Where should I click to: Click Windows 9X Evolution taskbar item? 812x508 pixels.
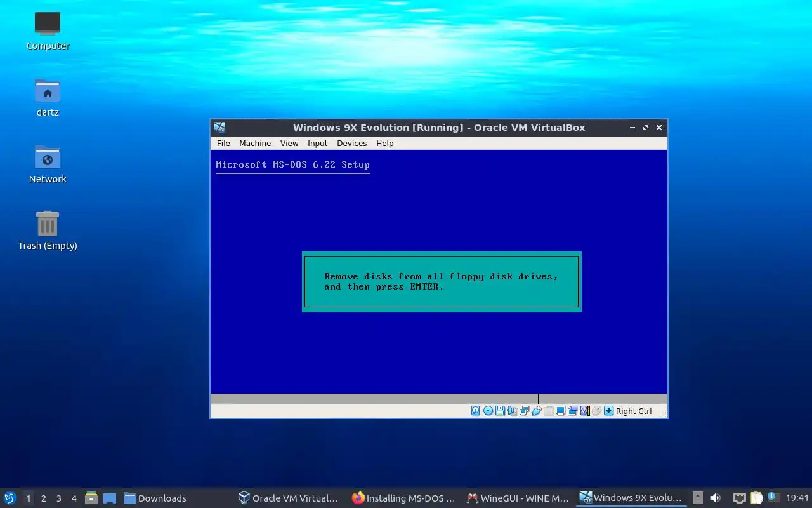pyautogui.click(x=631, y=498)
